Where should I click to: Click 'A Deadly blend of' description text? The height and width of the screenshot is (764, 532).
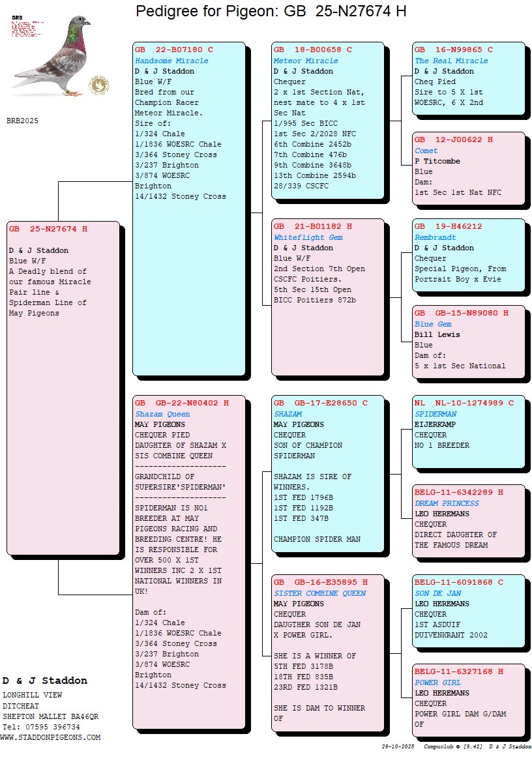coord(48,271)
